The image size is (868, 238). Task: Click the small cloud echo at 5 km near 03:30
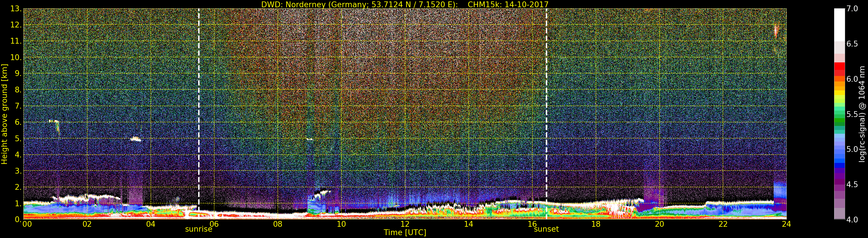[x=136, y=139]
